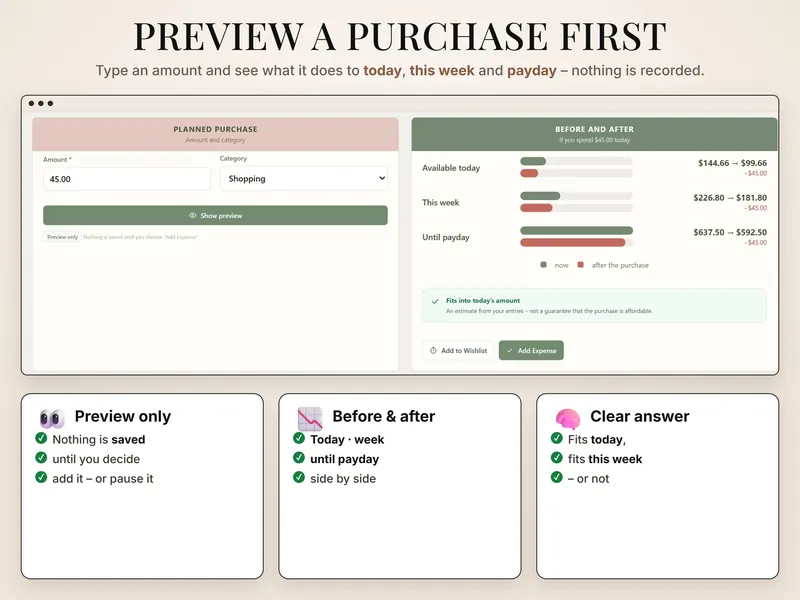Open the Category dropdown set to Shopping
The width and height of the screenshot is (800, 600).
click(304, 179)
